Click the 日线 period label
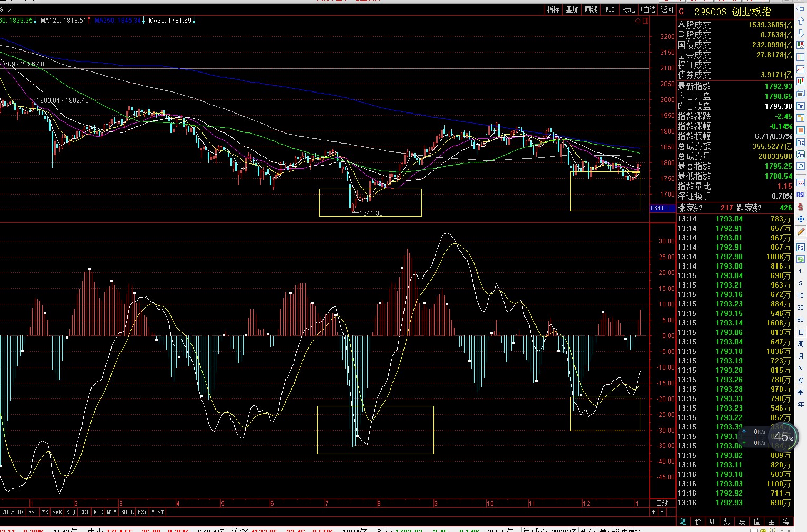 pyautogui.click(x=662, y=503)
